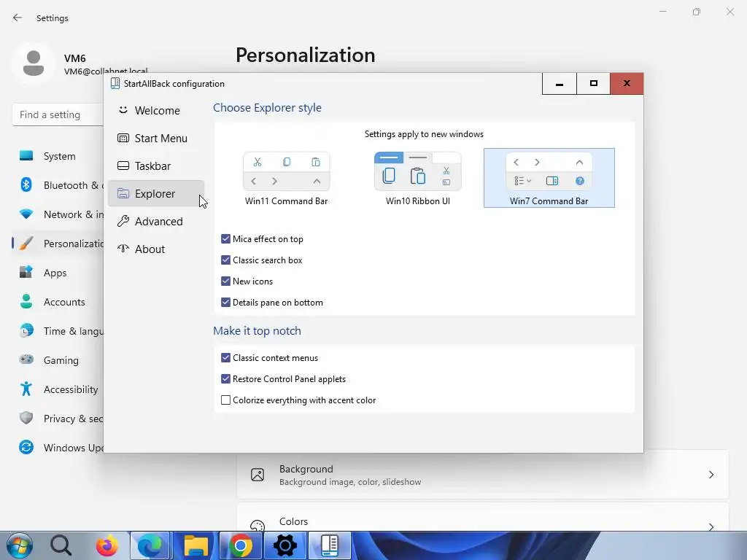The height and width of the screenshot is (560, 747).
Task: Open the Windows Start orb
Action: coord(20,545)
